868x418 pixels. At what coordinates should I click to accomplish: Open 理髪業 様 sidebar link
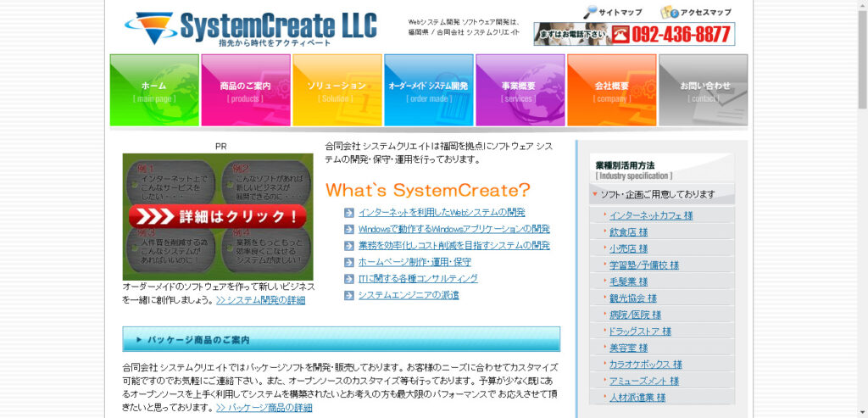coord(628,281)
